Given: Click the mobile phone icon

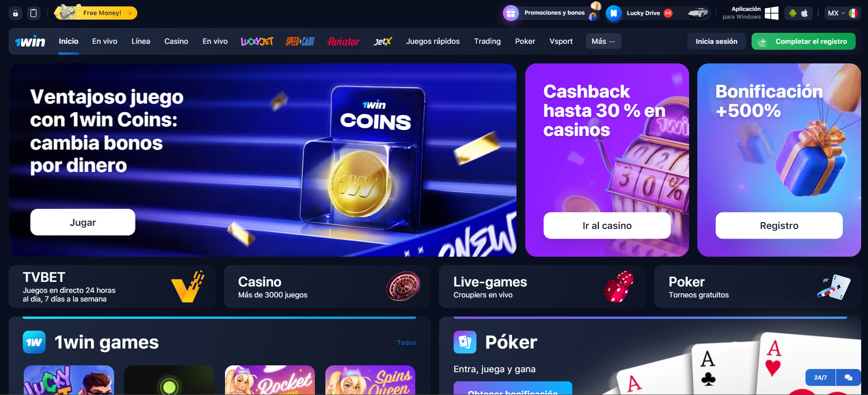Looking at the screenshot, I should [33, 13].
